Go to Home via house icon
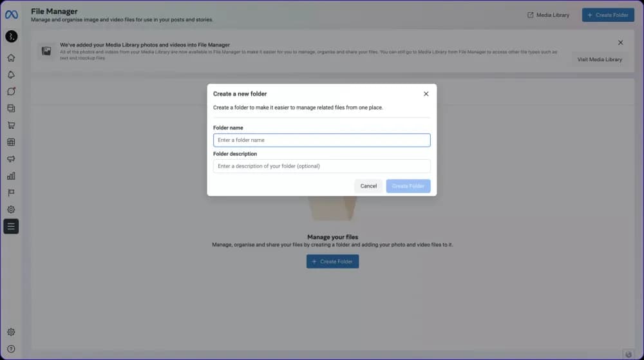This screenshot has width=644, height=360. coord(11,58)
